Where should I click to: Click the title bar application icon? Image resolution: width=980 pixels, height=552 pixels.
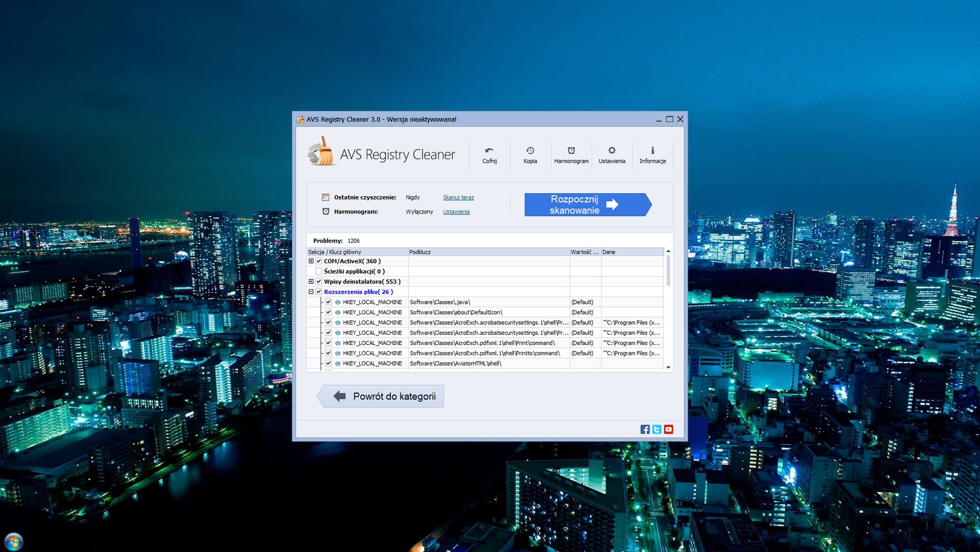[300, 119]
